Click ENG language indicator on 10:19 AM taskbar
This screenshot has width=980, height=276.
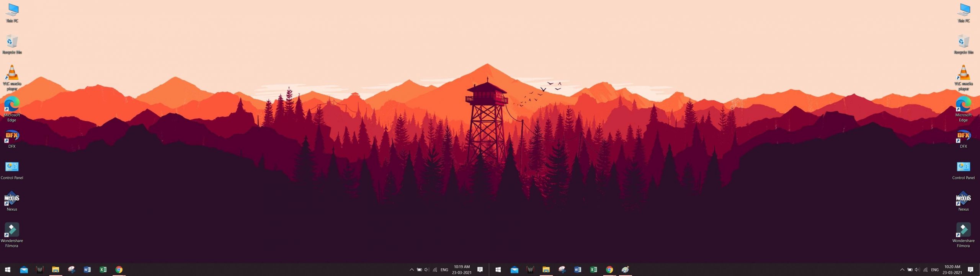click(x=444, y=269)
